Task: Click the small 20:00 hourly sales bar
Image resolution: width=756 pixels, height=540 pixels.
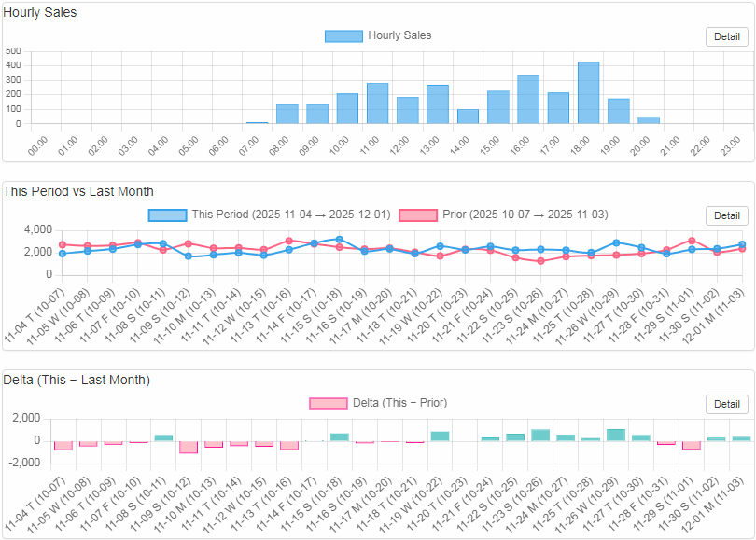Action: point(649,120)
